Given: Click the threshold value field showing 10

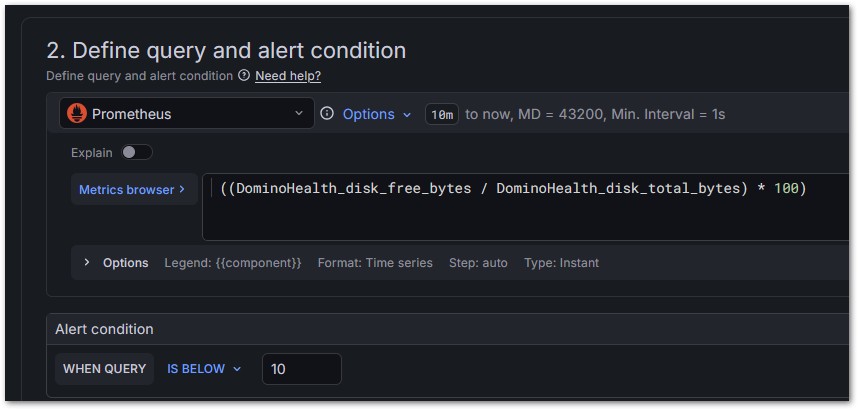Looking at the screenshot, I should pyautogui.click(x=302, y=369).
